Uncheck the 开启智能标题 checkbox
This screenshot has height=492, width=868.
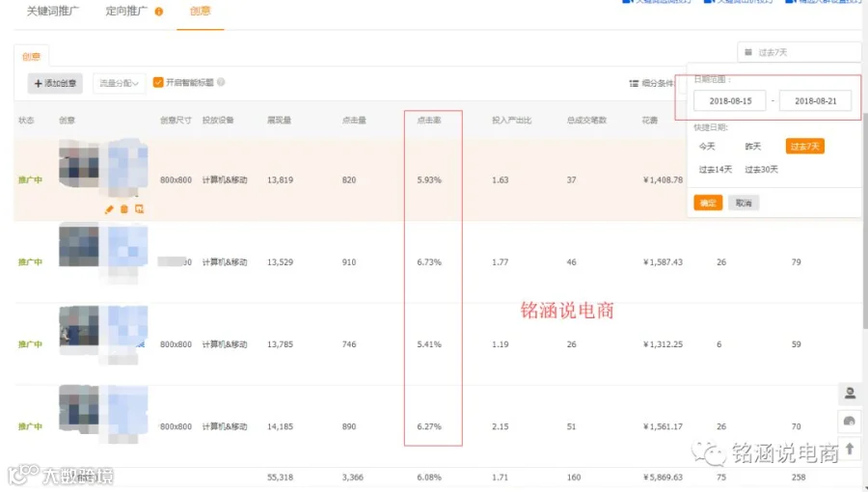click(158, 82)
